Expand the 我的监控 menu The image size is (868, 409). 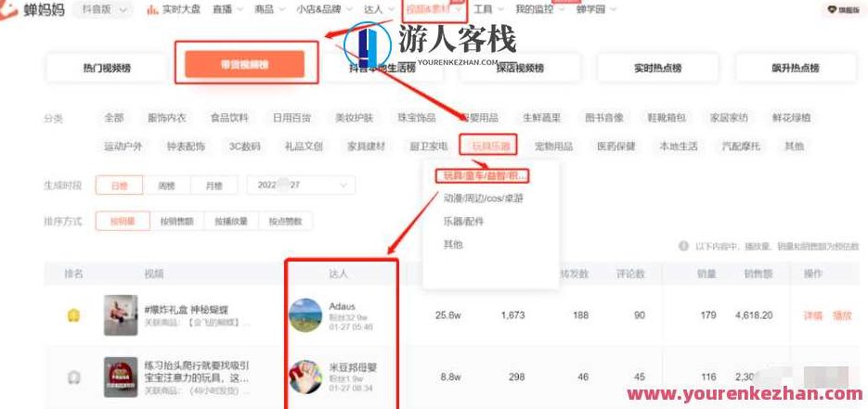point(539,10)
